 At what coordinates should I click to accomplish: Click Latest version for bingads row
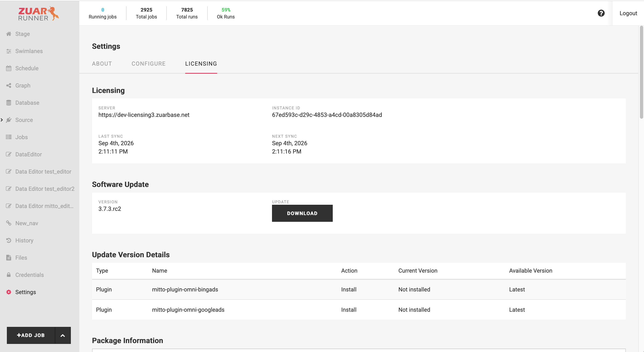[517, 289]
